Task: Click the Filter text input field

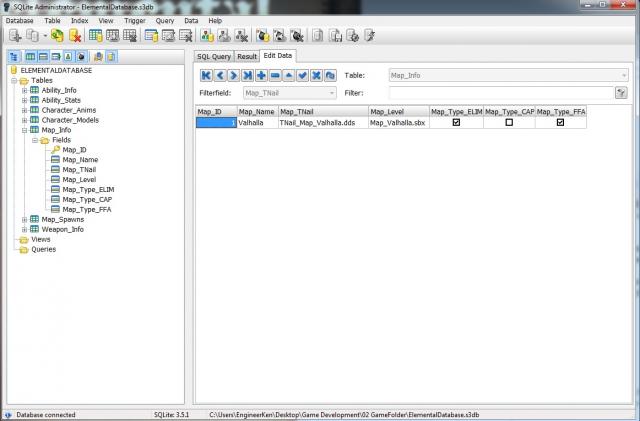Action: 500,92
